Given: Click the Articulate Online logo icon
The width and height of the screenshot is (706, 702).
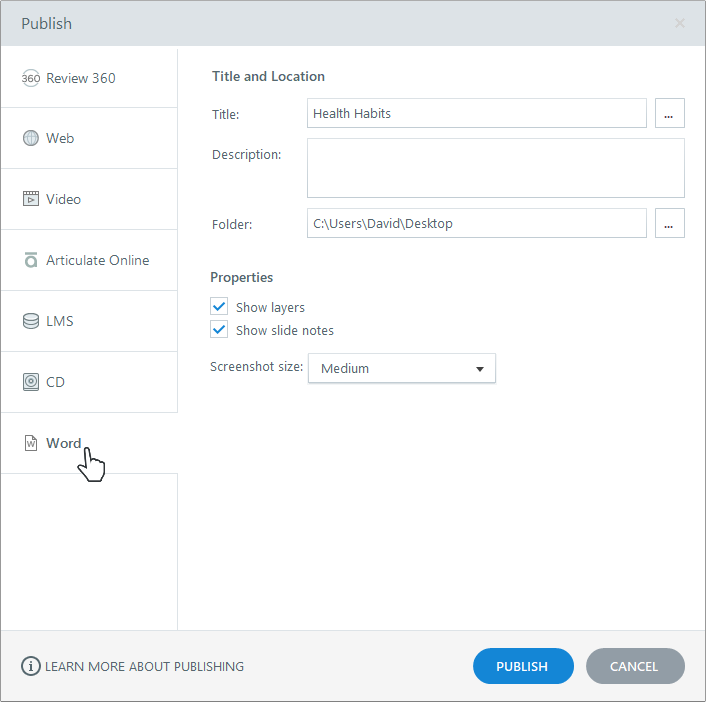Looking at the screenshot, I should [31, 260].
